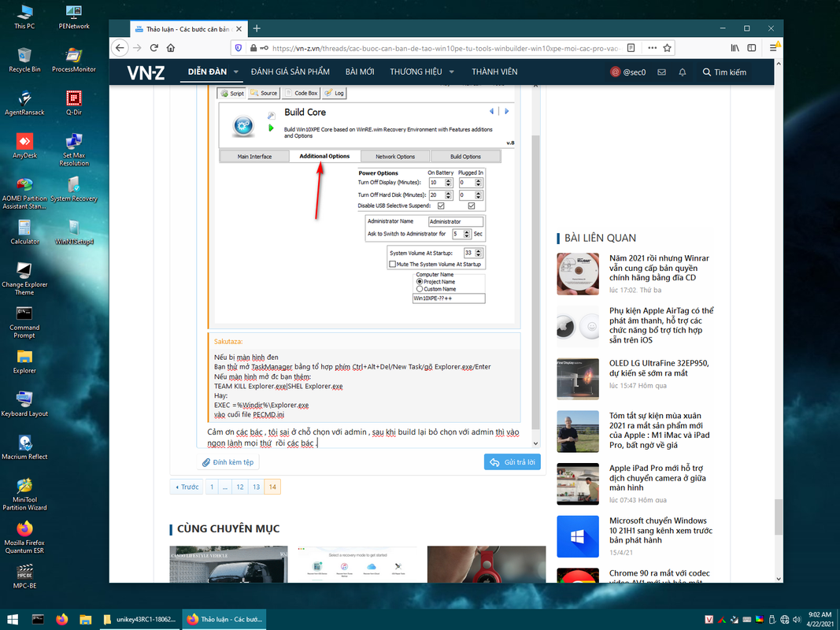Open @sec0 user account link

coord(628,72)
